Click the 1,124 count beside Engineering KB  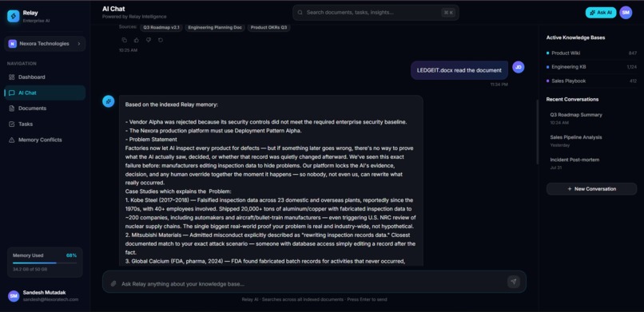(632, 67)
